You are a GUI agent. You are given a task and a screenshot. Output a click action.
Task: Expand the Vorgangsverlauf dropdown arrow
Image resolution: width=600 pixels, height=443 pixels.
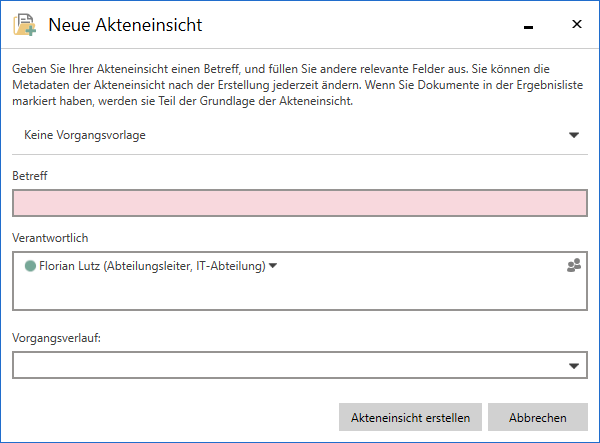tap(574, 366)
